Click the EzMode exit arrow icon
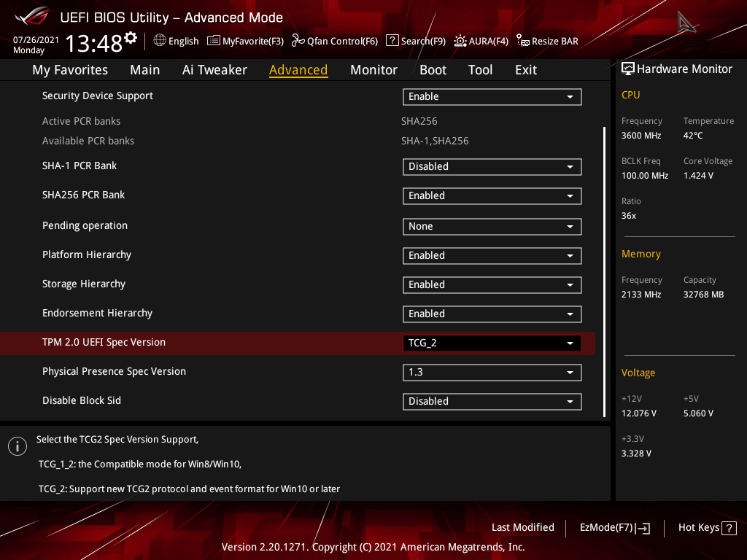 643,528
